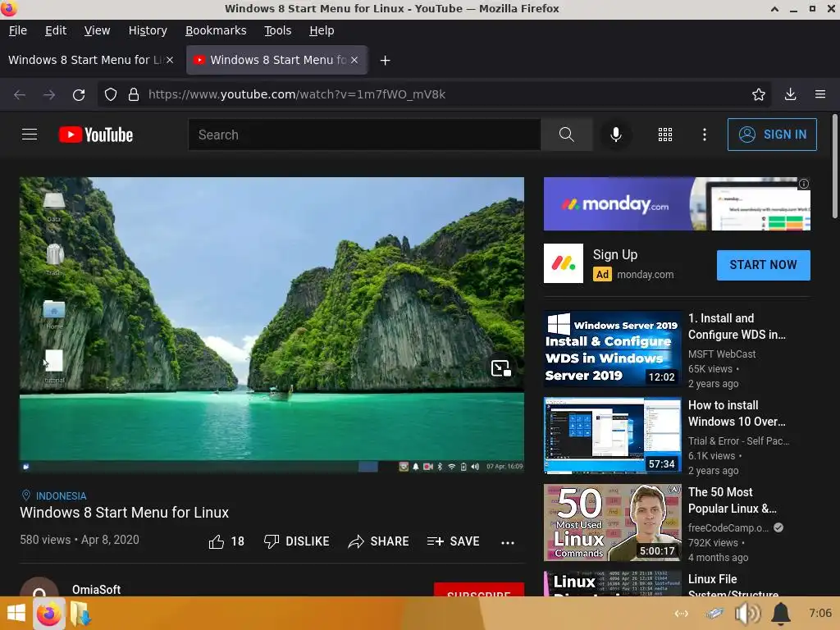The height and width of the screenshot is (630, 840).
Task: Open 'The 50 Most Popular Linux' title
Action: coord(732,500)
